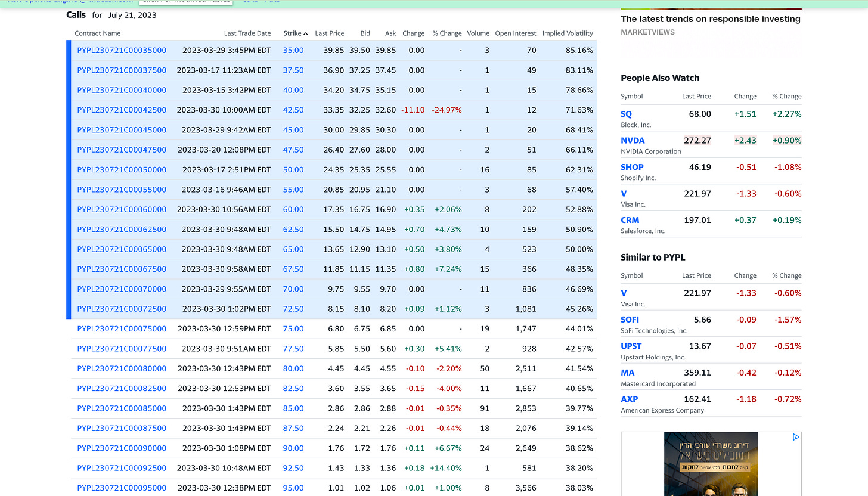
Task: Click the 82.50 strike price link
Action: [293, 388]
